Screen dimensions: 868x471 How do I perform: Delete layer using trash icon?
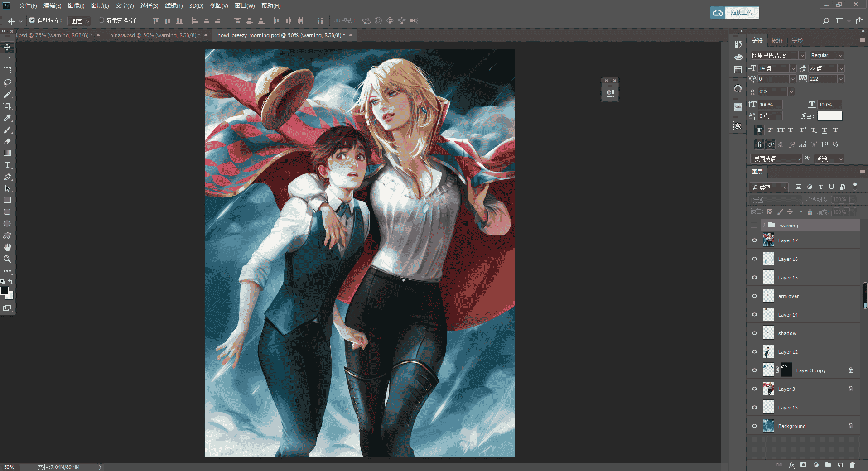click(x=852, y=465)
